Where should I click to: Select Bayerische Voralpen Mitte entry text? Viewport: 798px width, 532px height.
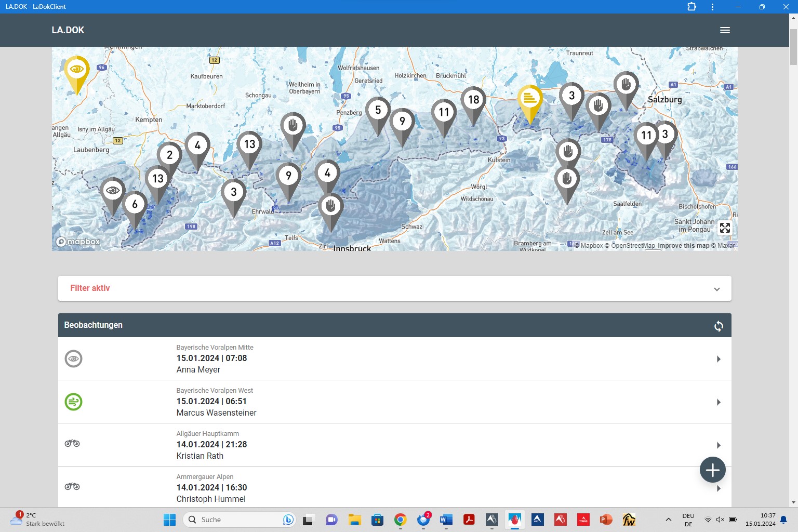click(x=215, y=348)
